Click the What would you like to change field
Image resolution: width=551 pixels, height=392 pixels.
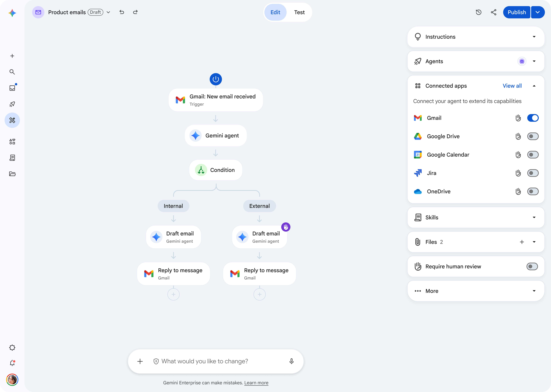(x=216, y=361)
